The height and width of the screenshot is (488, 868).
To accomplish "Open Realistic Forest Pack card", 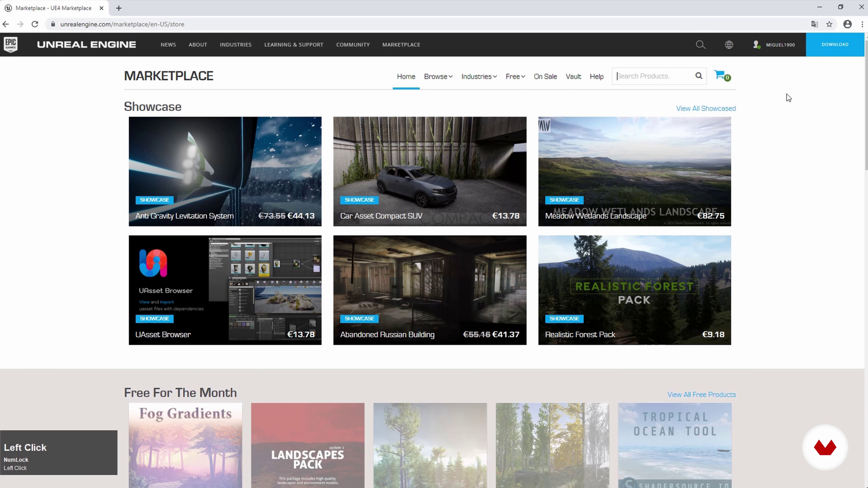I will point(634,290).
